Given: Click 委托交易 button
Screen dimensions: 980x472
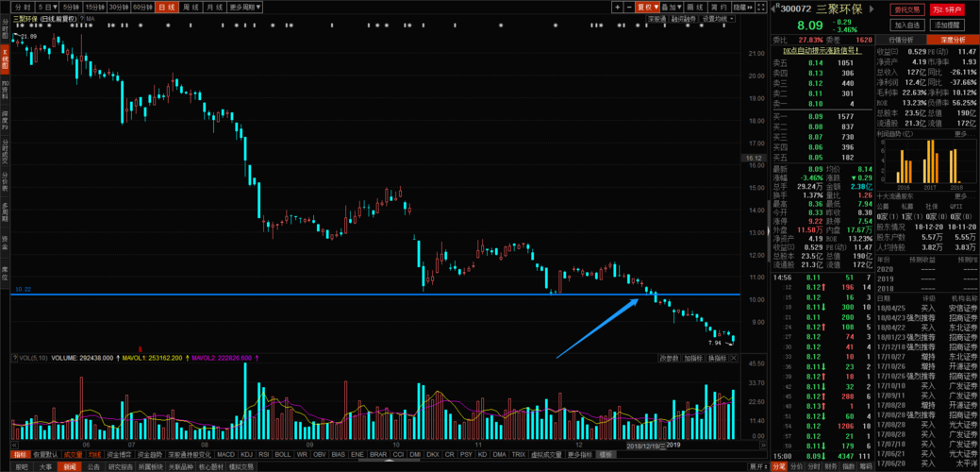Looking at the screenshot, I should click(x=908, y=9).
